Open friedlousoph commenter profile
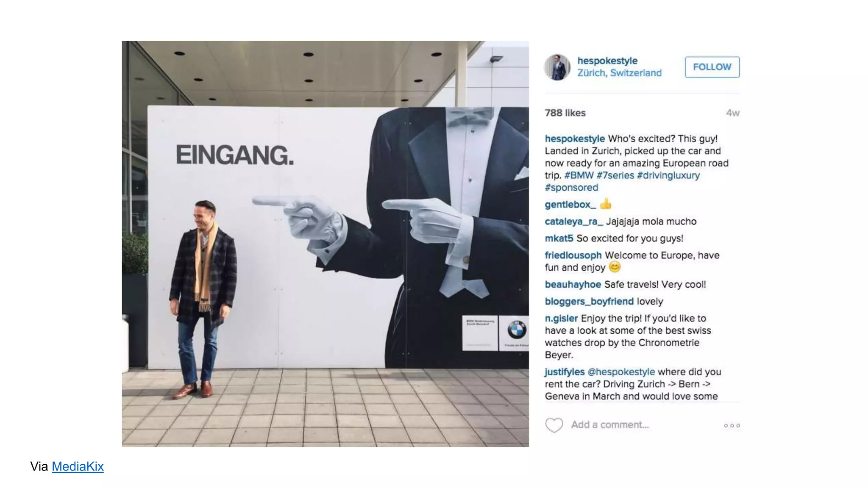 [573, 255]
